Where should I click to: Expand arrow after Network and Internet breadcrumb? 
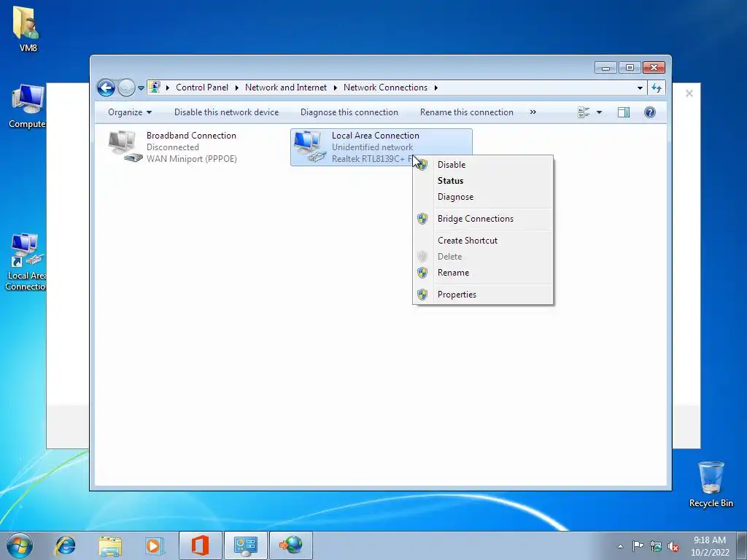[x=336, y=87]
